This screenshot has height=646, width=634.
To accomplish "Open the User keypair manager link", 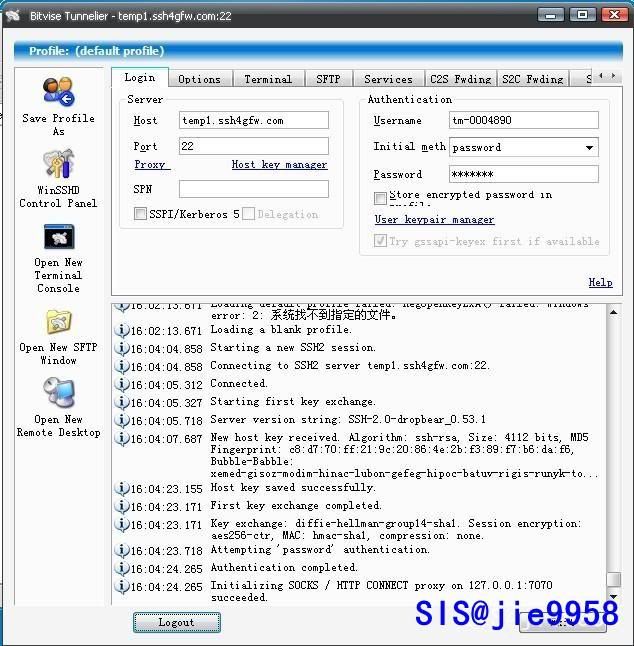I will pos(434,220).
